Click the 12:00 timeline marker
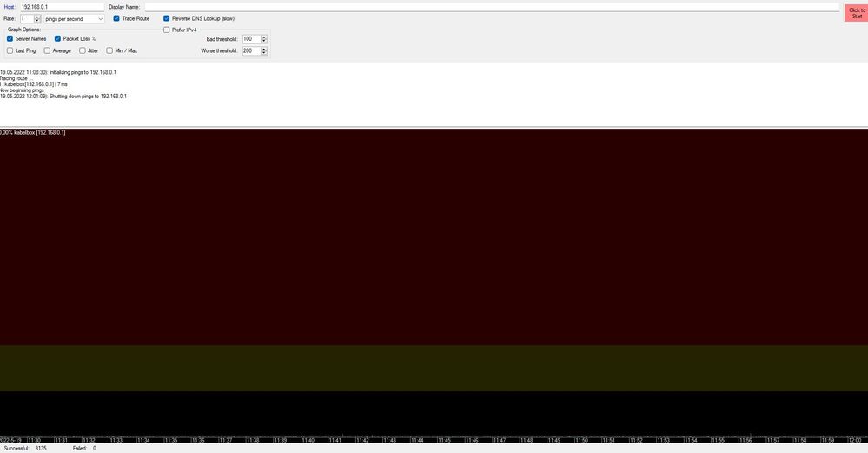 point(855,440)
